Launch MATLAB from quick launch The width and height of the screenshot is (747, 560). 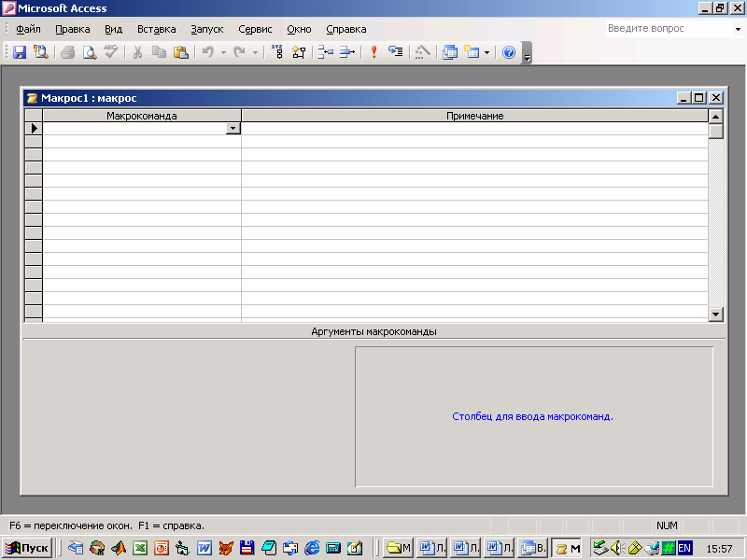tap(119, 548)
